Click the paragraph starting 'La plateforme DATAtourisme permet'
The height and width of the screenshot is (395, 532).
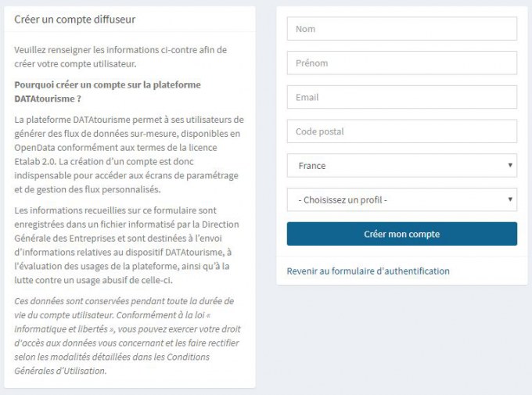click(x=129, y=155)
